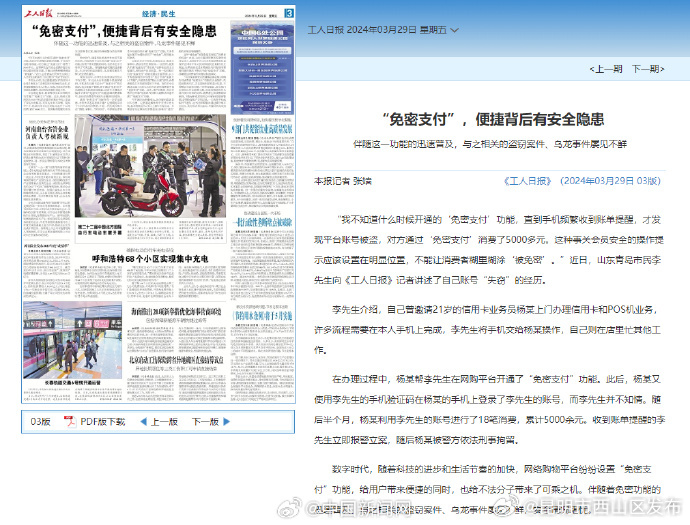Click the newspaper headline “免密支付” on page thumbnail
This screenshot has height=525, width=690.
(x=124, y=31)
